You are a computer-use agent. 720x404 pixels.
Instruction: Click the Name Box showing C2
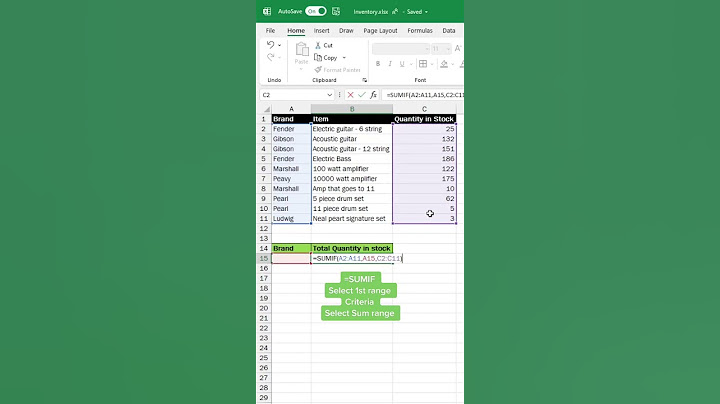click(x=293, y=95)
